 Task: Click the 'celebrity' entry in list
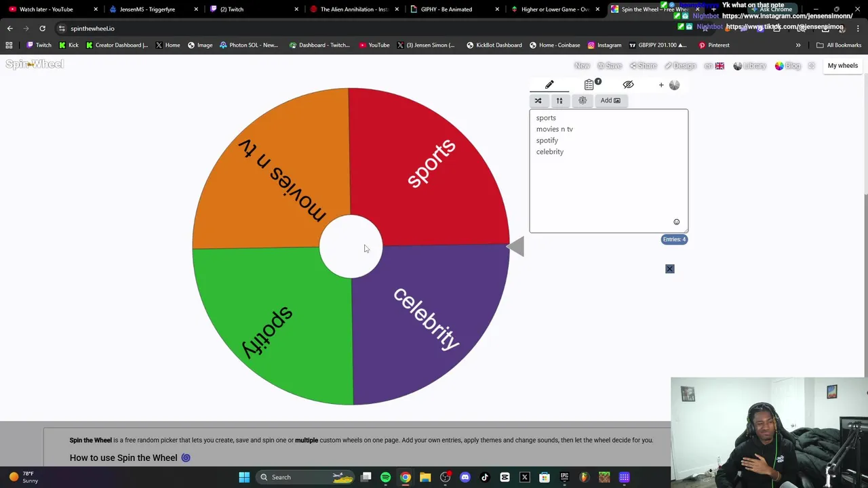point(550,152)
